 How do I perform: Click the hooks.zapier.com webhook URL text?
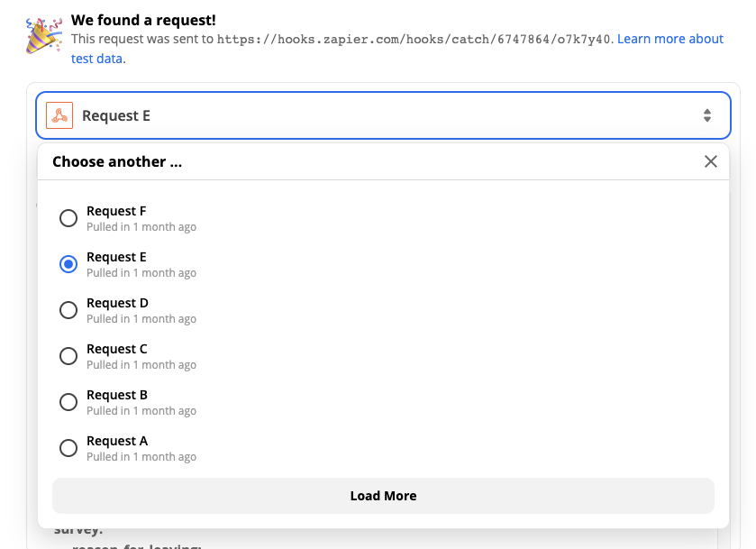tap(414, 40)
